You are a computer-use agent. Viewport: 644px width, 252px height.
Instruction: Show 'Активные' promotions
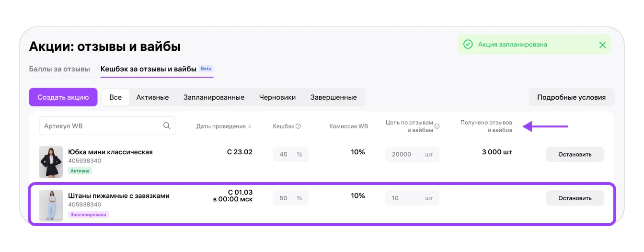(x=152, y=97)
